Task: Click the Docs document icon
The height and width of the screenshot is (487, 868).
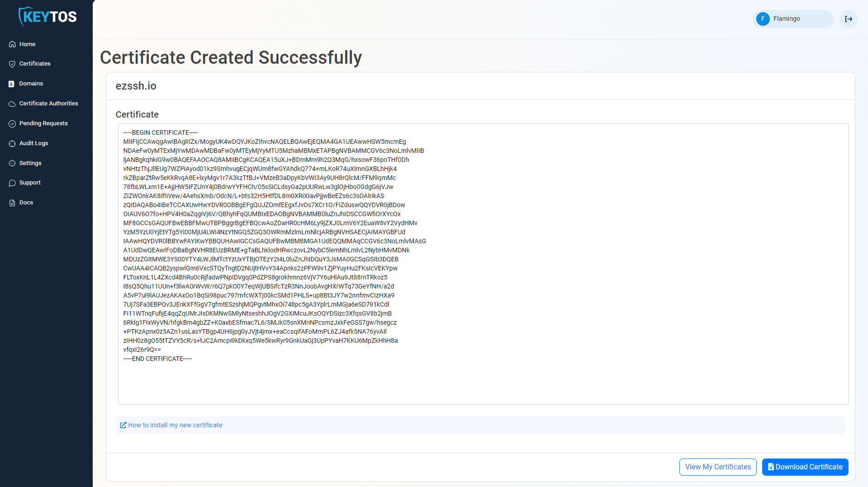Action: pyautogui.click(x=12, y=203)
